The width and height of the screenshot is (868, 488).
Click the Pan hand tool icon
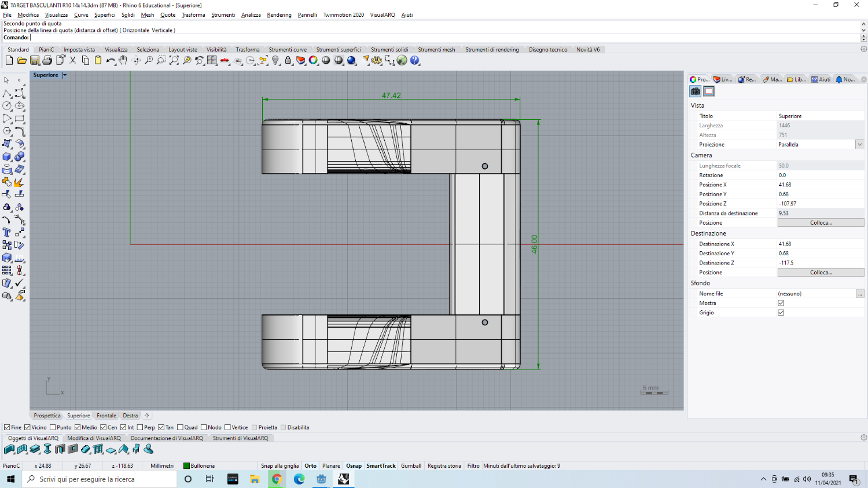[x=123, y=60]
